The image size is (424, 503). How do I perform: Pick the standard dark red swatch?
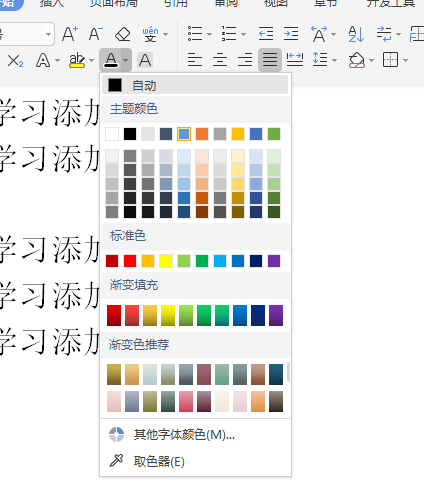click(x=112, y=261)
